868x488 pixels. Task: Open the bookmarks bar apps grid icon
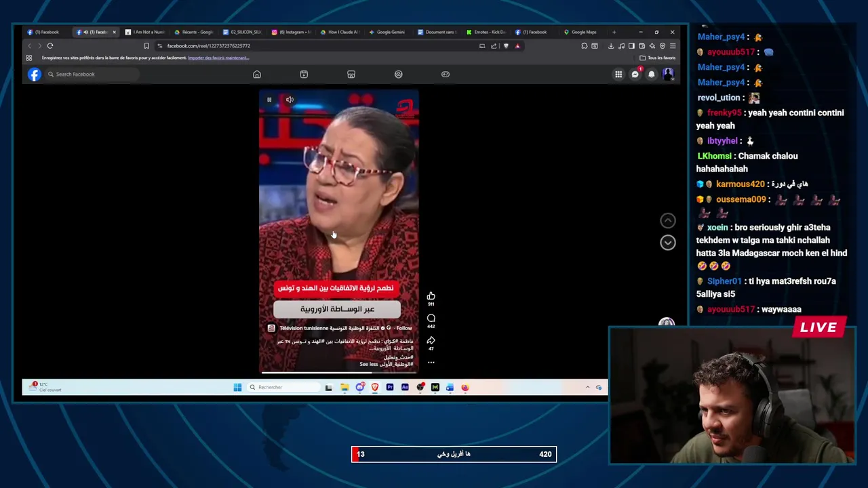29,58
